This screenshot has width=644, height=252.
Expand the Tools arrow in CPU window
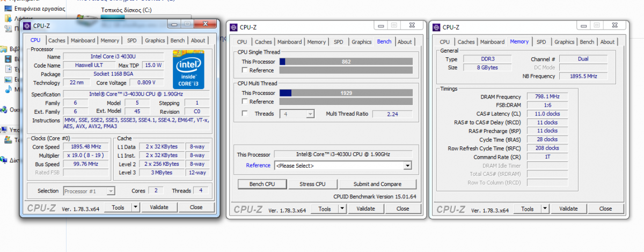(x=135, y=207)
